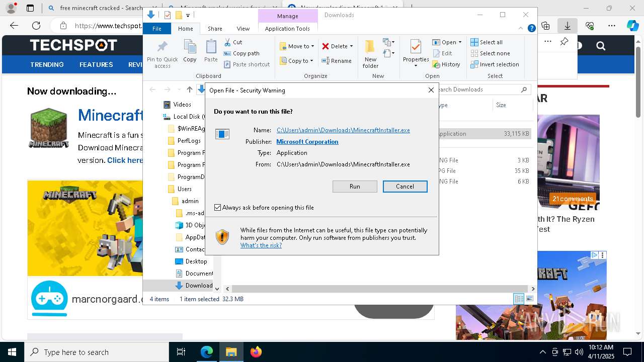Switch to the View ribbon tab
Viewport: 644px width, 362px height.
(x=243, y=29)
